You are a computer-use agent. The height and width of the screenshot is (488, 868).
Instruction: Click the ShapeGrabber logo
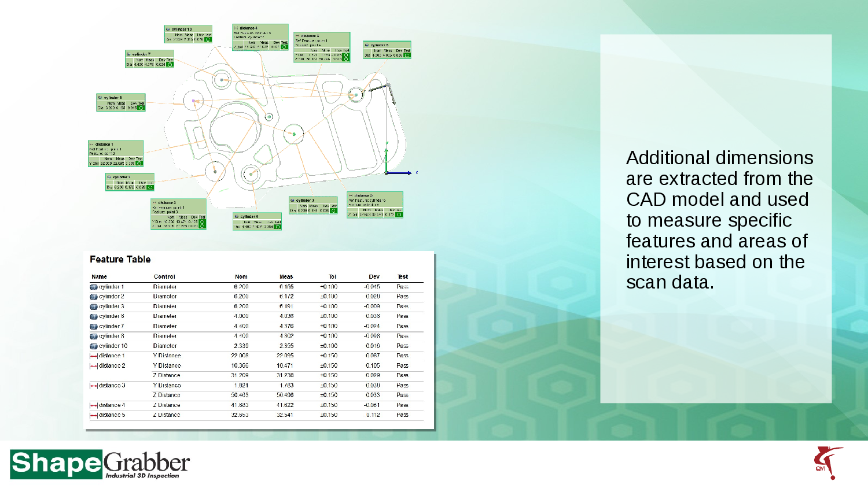pos(100,464)
